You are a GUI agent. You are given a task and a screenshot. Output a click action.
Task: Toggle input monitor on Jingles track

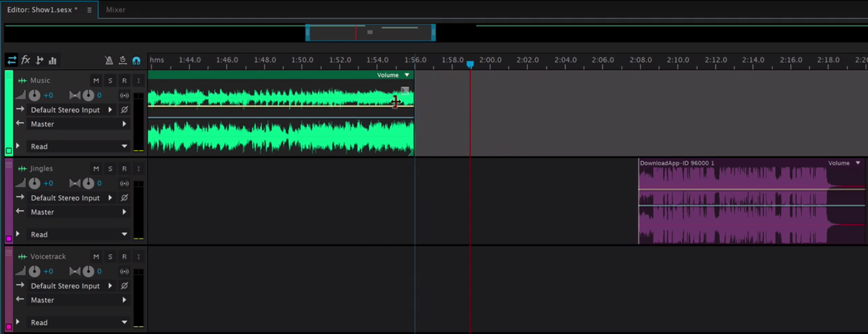(x=138, y=169)
